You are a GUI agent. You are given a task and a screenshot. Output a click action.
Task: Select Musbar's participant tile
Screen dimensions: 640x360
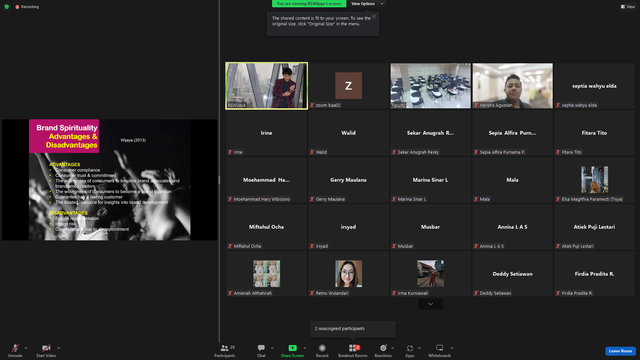[430, 227]
